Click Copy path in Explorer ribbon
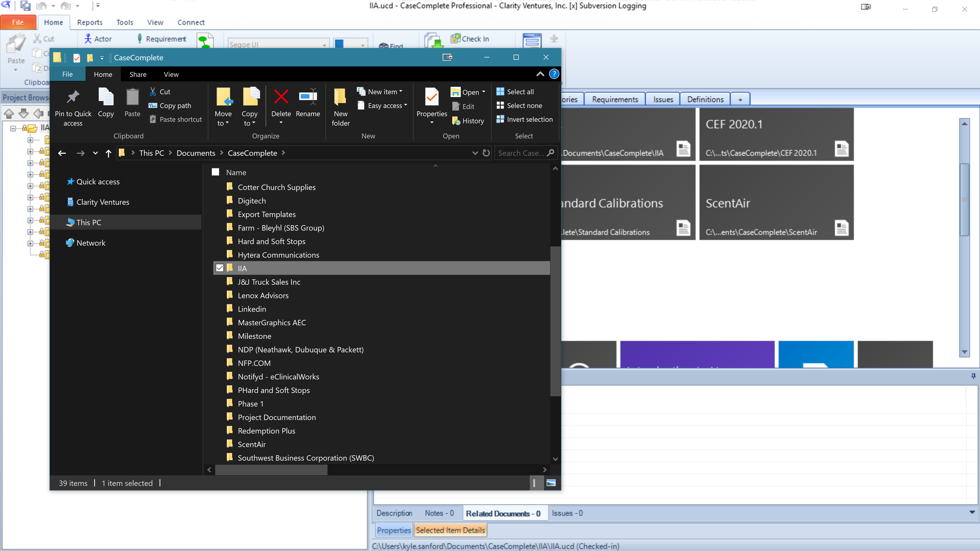This screenshot has height=551, width=980. (x=170, y=105)
